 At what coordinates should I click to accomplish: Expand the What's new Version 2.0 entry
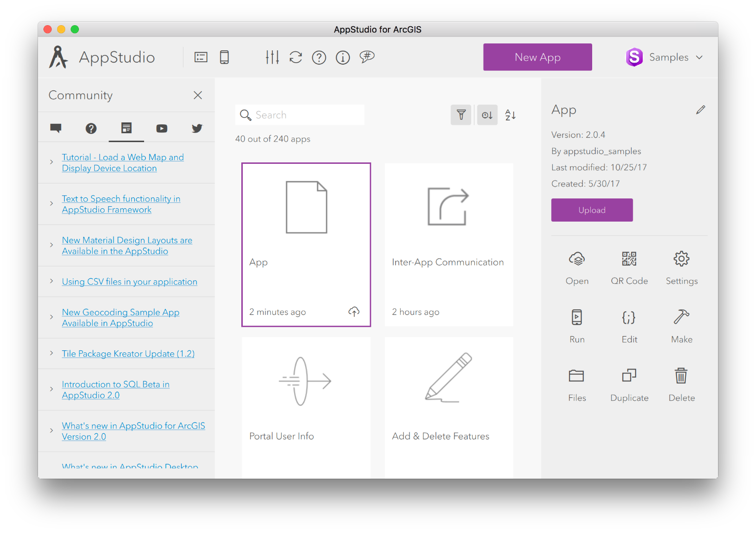coord(51,430)
